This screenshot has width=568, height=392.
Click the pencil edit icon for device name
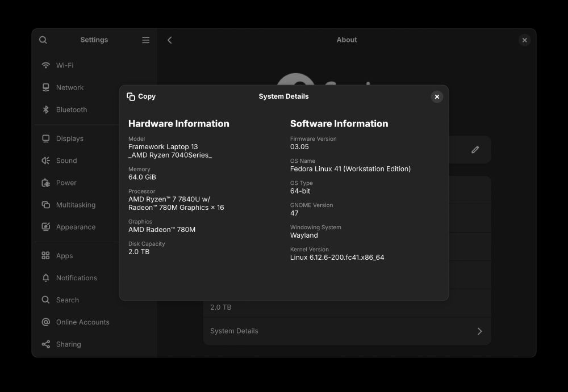tap(475, 150)
